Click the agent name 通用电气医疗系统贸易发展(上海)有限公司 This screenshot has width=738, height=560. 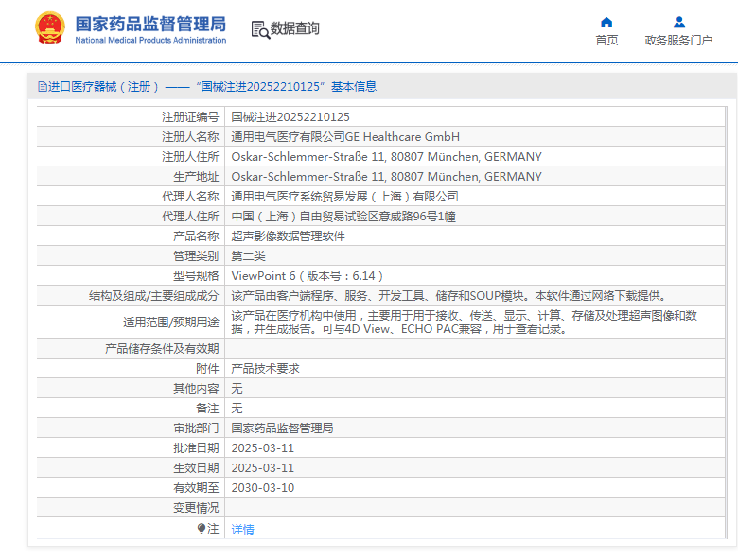click(345, 197)
